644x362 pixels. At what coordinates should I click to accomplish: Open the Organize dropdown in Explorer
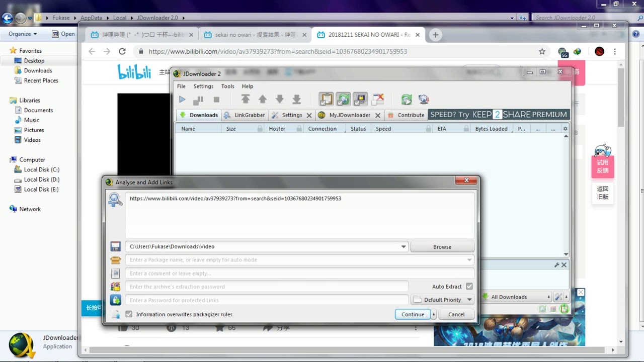click(x=23, y=34)
